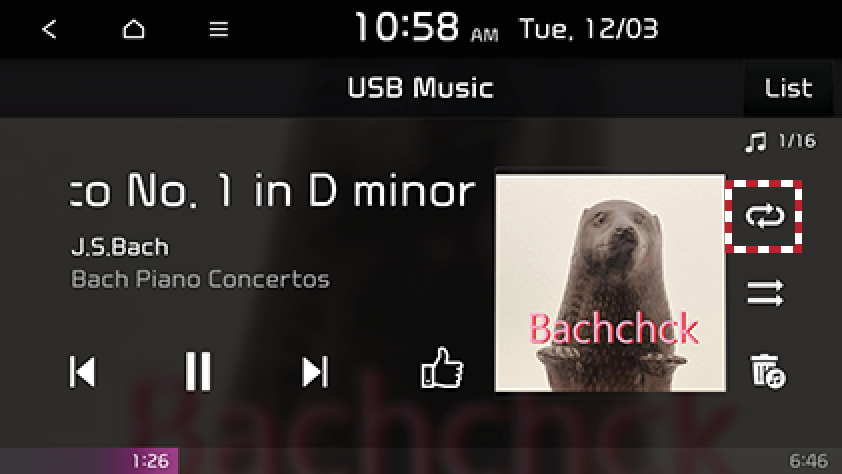Viewport: 842px width, 474px height.
Task: Click the 6:46 total duration label
Action: click(808, 461)
